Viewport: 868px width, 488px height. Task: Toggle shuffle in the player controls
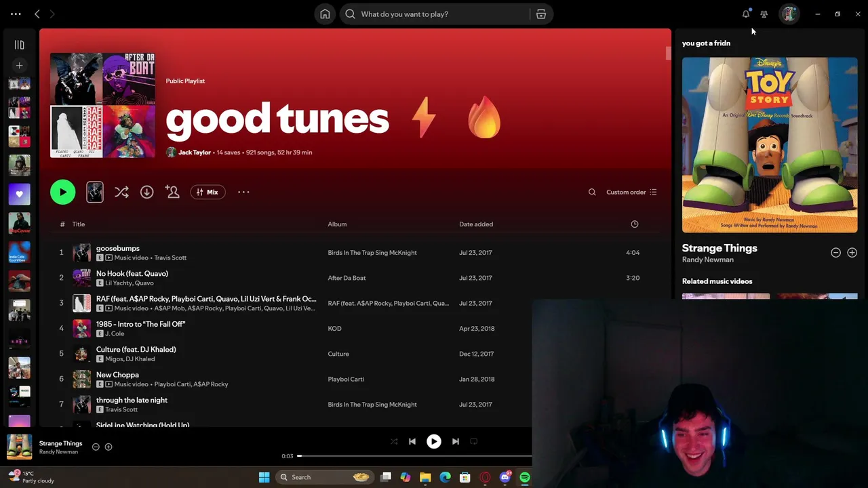[x=394, y=441]
